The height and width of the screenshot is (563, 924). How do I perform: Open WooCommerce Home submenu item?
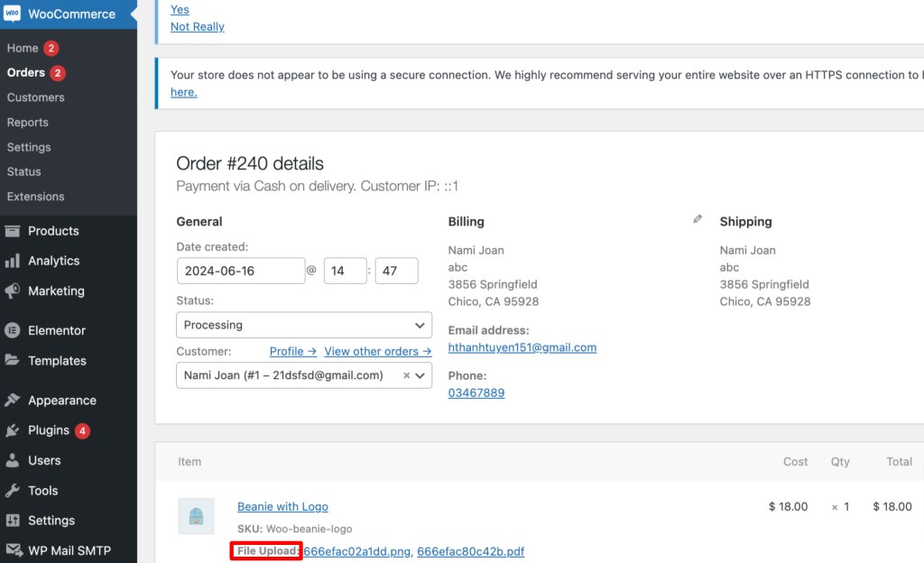coord(23,49)
